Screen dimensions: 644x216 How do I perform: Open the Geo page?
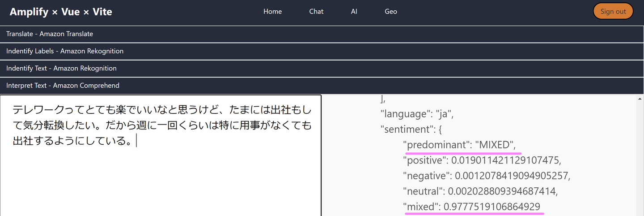(x=391, y=12)
